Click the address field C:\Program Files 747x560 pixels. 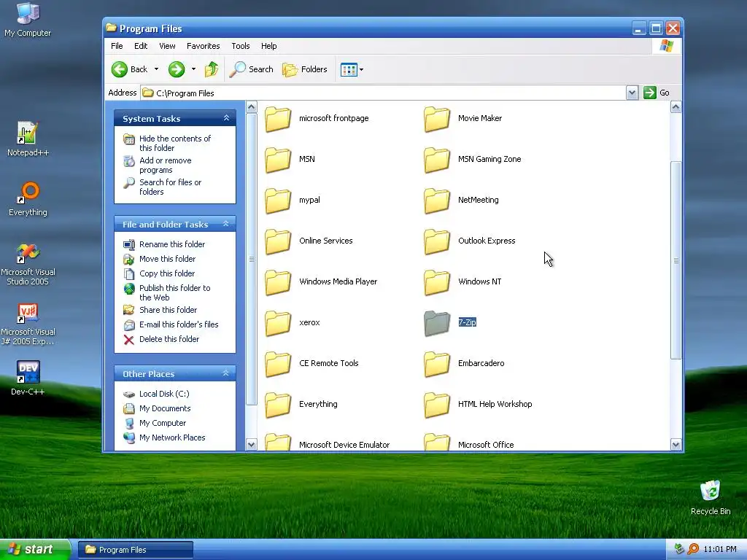383,93
